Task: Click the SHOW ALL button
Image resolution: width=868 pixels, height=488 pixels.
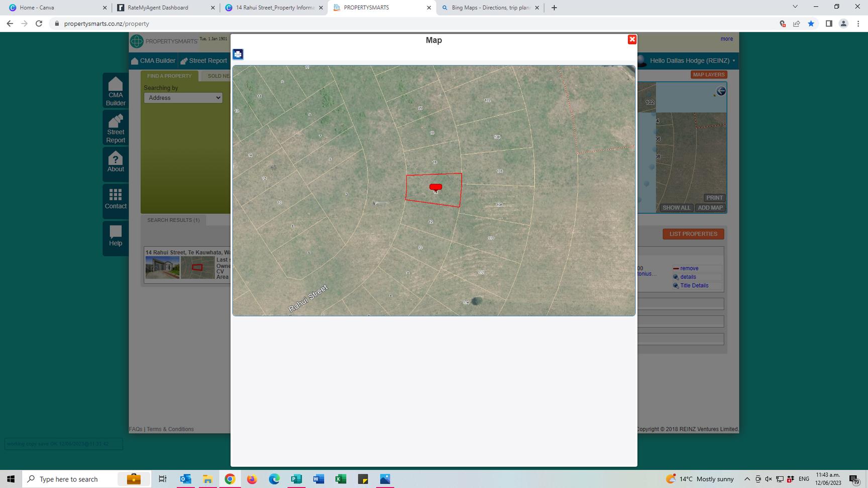Action: pyautogui.click(x=676, y=208)
